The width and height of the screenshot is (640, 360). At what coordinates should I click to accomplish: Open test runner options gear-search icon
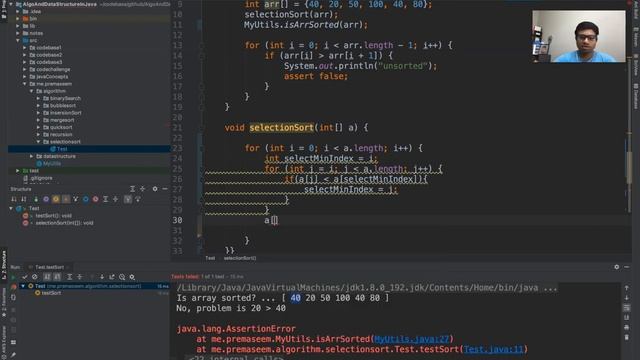click(132, 277)
